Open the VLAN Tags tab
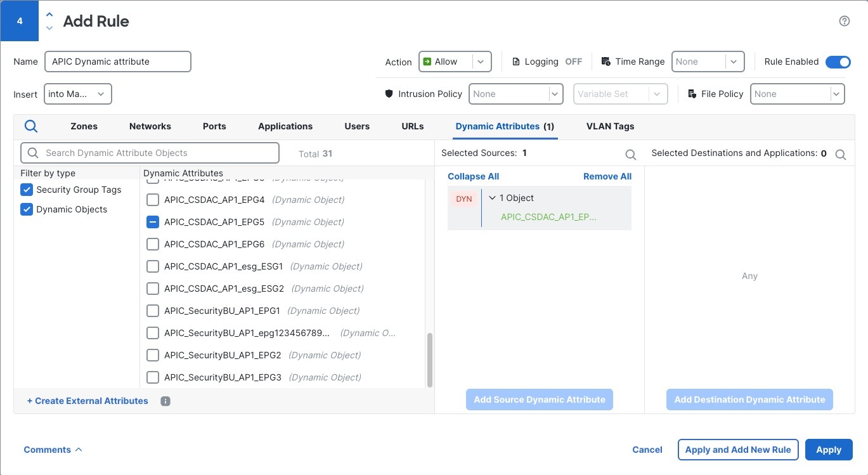The height and width of the screenshot is (475, 868). click(x=610, y=126)
